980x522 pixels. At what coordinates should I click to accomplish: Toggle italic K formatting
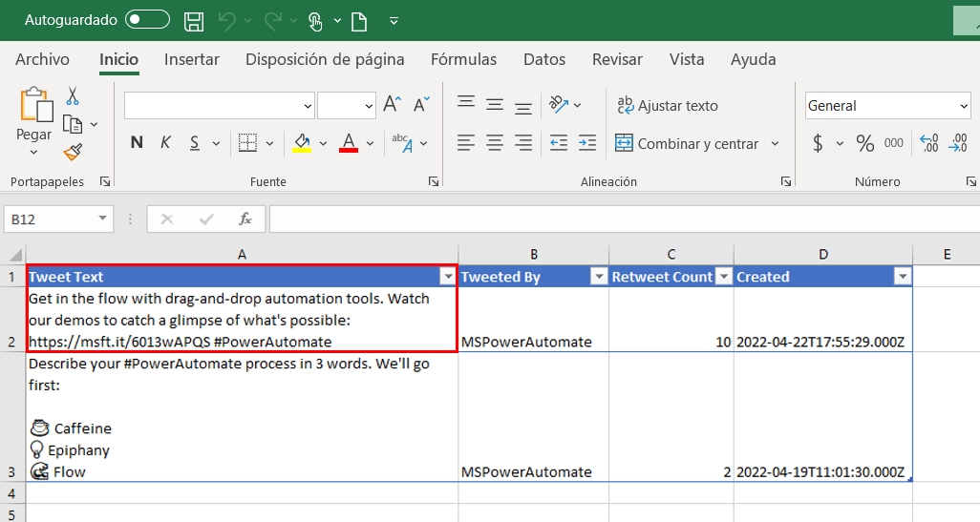point(165,143)
